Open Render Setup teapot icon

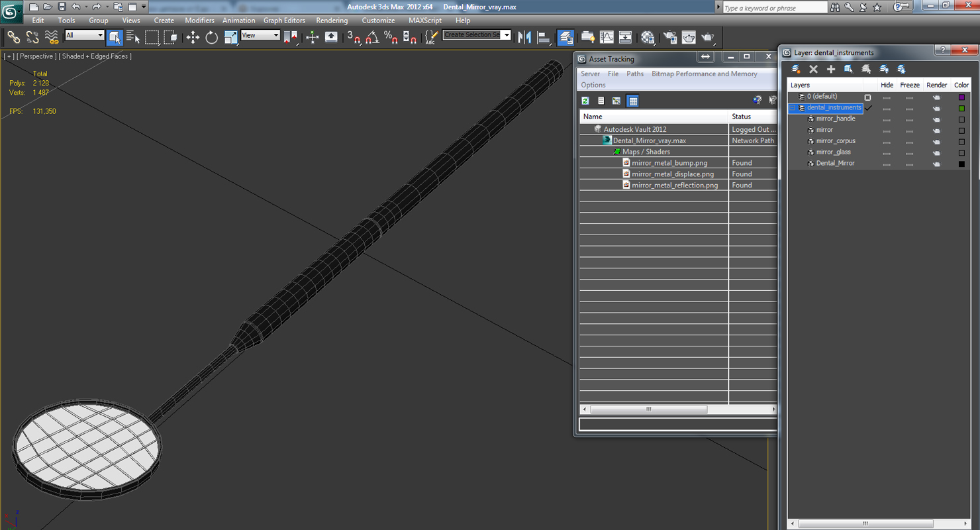point(670,38)
